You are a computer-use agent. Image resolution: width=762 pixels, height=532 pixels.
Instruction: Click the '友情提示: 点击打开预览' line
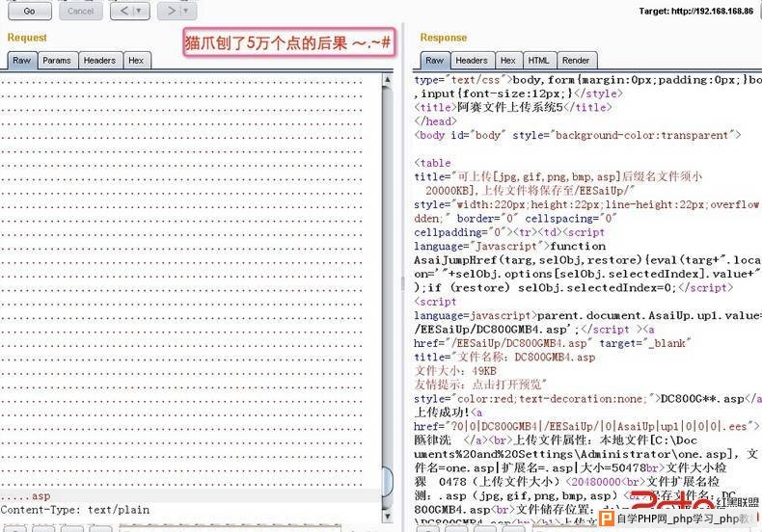click(480, 385)
